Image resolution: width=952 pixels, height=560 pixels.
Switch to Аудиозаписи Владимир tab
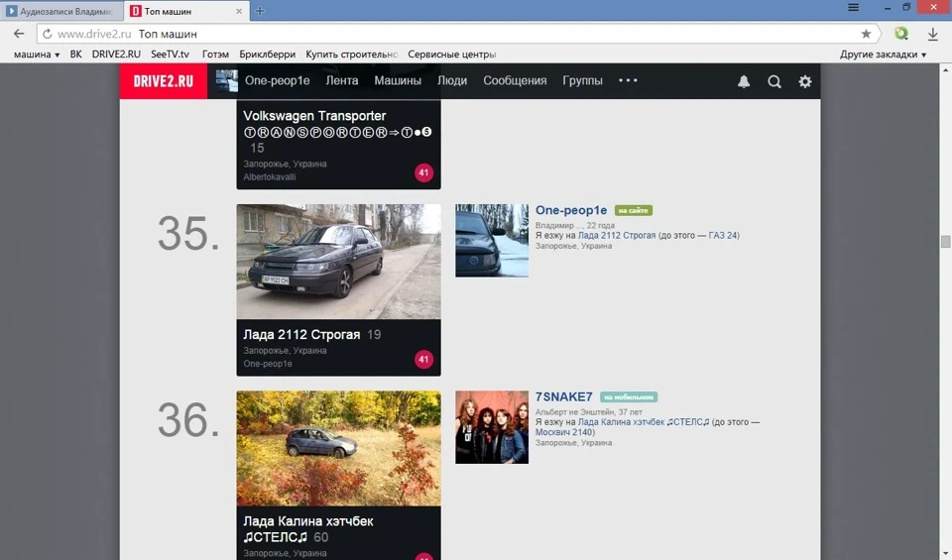click(x=62, y=11)
